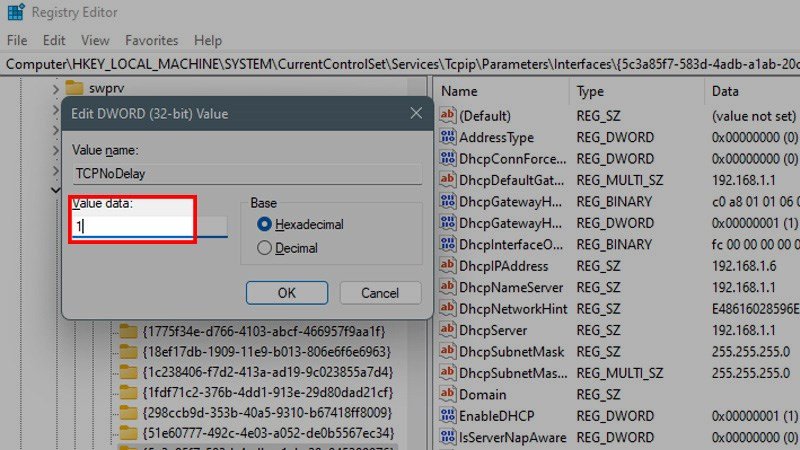Click folder icon of {298ccb9d-353b-40a5-9310-b67418ff8009}
800x450 pixels.
[x=128, y=413]
